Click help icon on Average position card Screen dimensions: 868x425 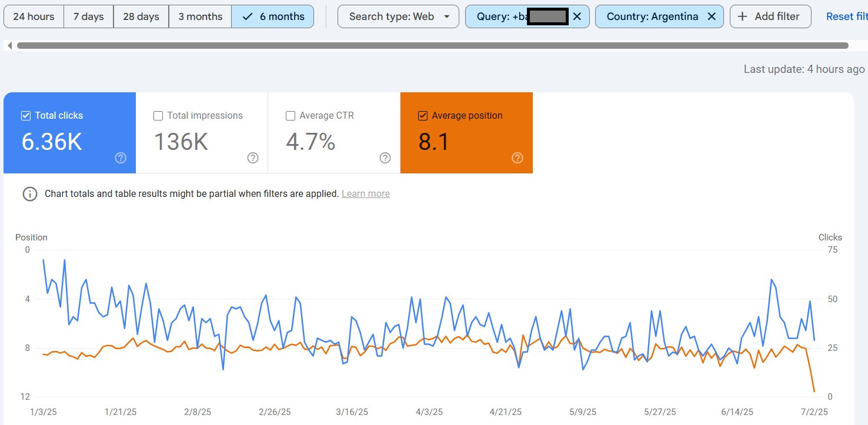(518, 158)
